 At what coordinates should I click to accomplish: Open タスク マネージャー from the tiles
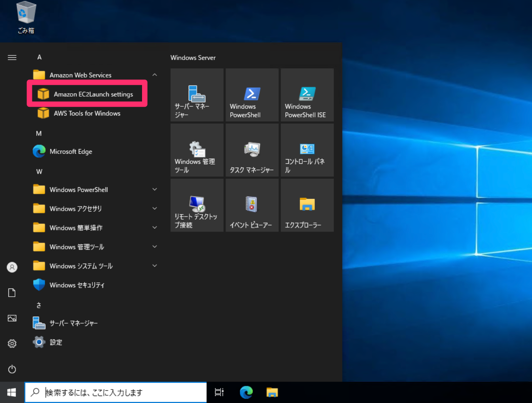coord(252,150)
